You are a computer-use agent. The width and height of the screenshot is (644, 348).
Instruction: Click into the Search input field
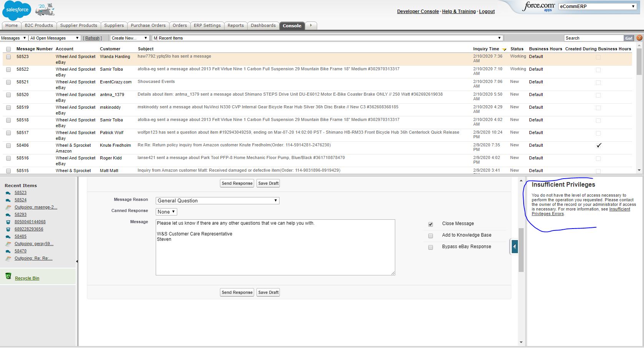click(x=594, y=38)
